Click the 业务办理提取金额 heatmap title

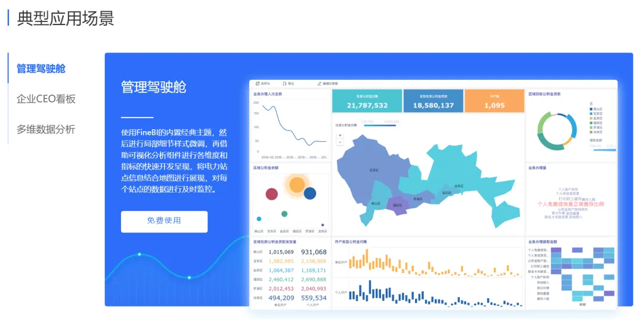[x=543, y=242]
